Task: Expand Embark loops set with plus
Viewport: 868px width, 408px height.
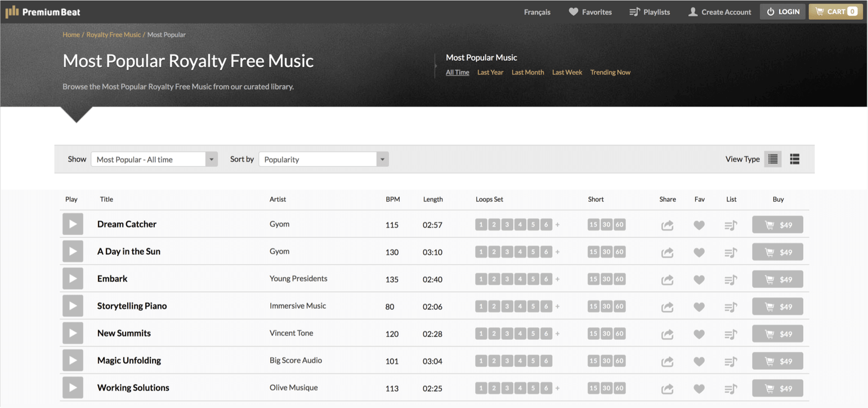Action: pyautogui.click(x=558, y=279)
